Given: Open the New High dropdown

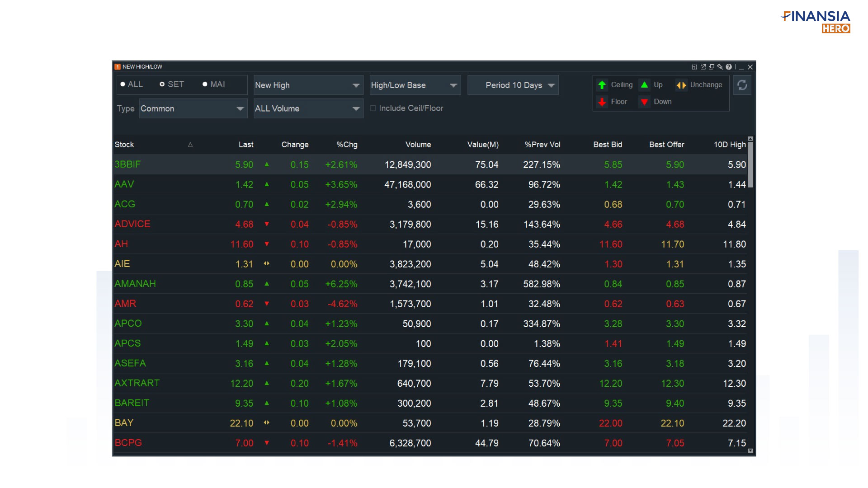Looking at the screenshot, I should 308,85.
